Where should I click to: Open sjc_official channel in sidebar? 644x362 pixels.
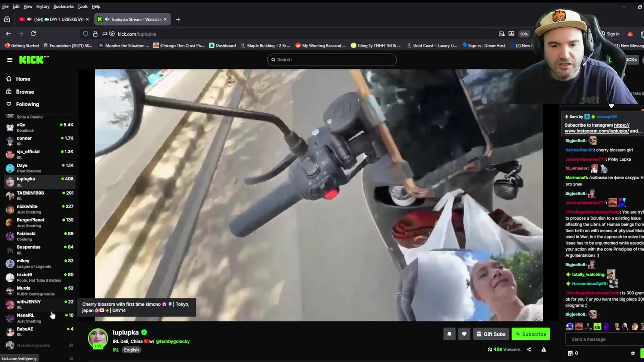(x=40, y=154)
